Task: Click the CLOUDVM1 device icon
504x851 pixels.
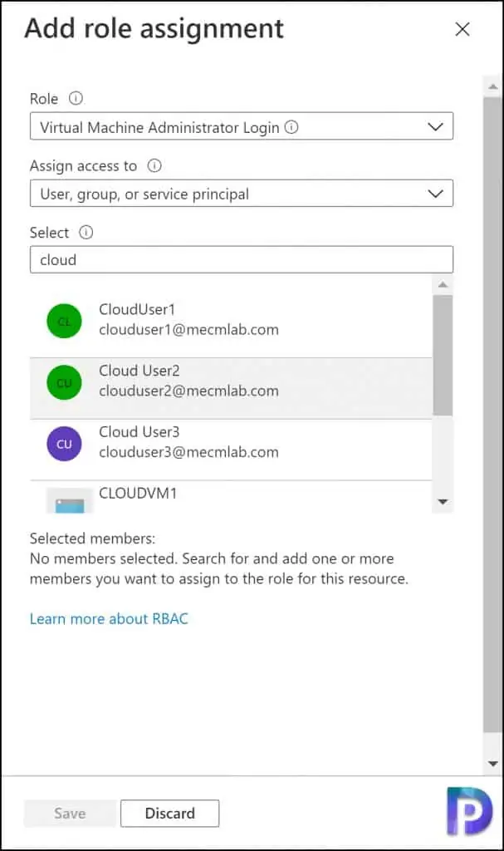Action: (70, 501)
